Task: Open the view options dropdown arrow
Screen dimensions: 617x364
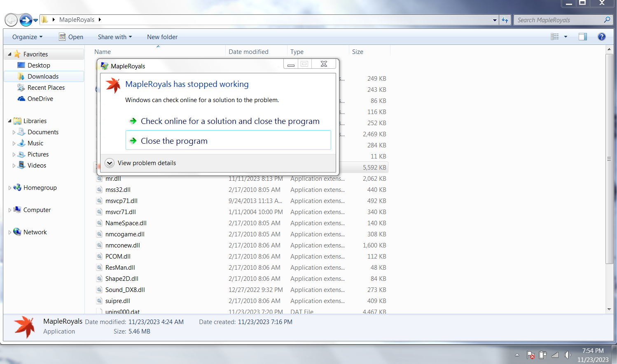Action: [566, 37]
